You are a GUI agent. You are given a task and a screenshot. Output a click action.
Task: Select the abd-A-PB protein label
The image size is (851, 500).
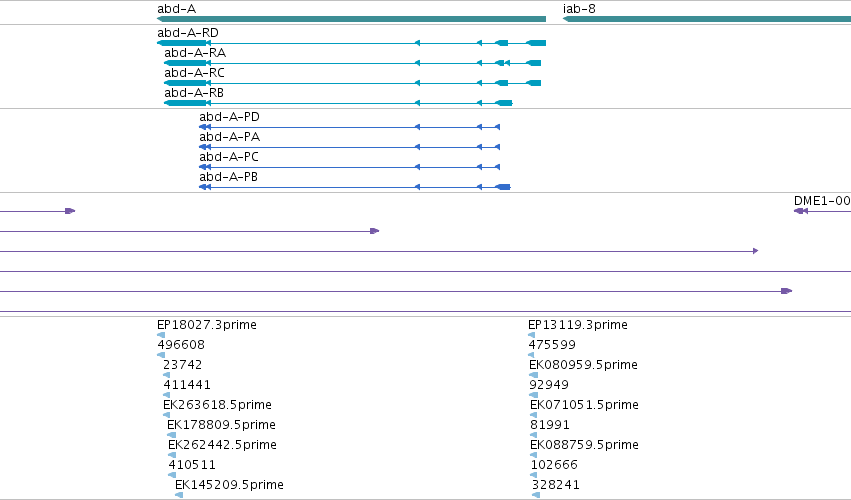pyautogui.click(x=228, y=177)
